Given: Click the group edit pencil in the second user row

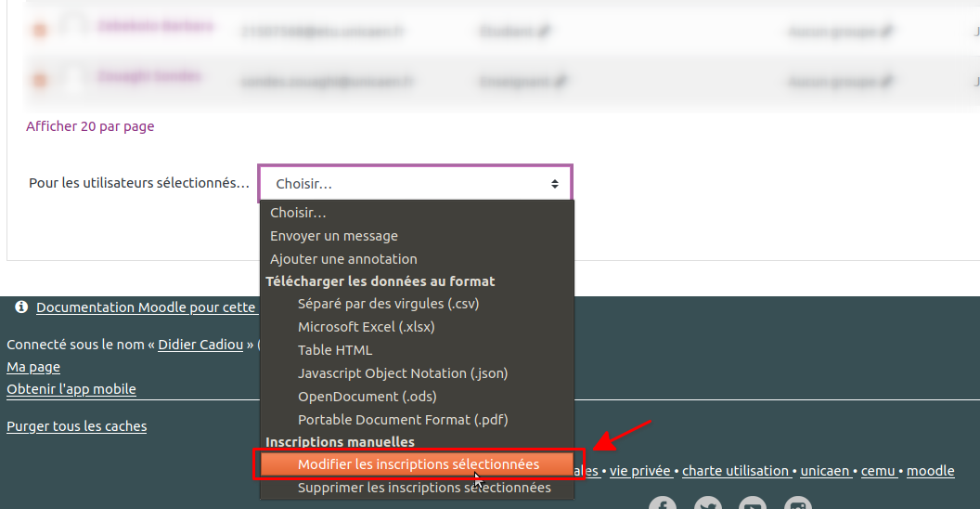Looking at the screenshot, I should (x=887, y=81).
